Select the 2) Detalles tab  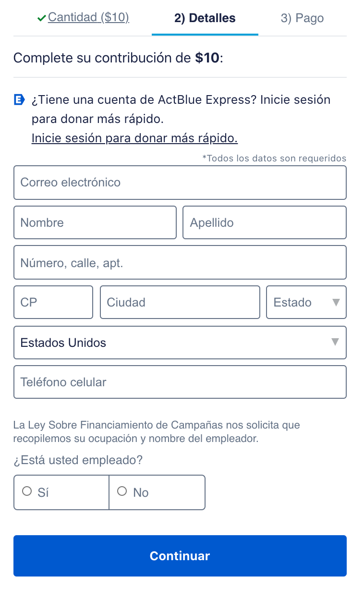[205, 18]
